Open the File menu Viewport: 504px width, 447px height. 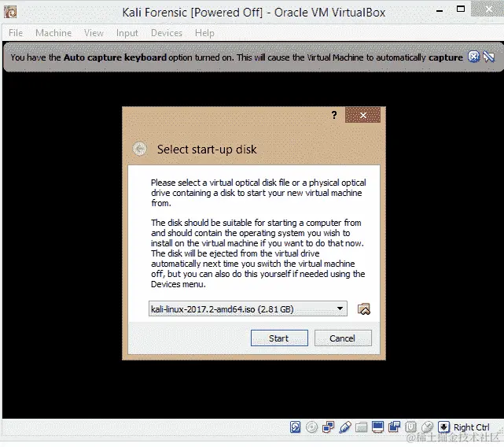click(16, 33)
